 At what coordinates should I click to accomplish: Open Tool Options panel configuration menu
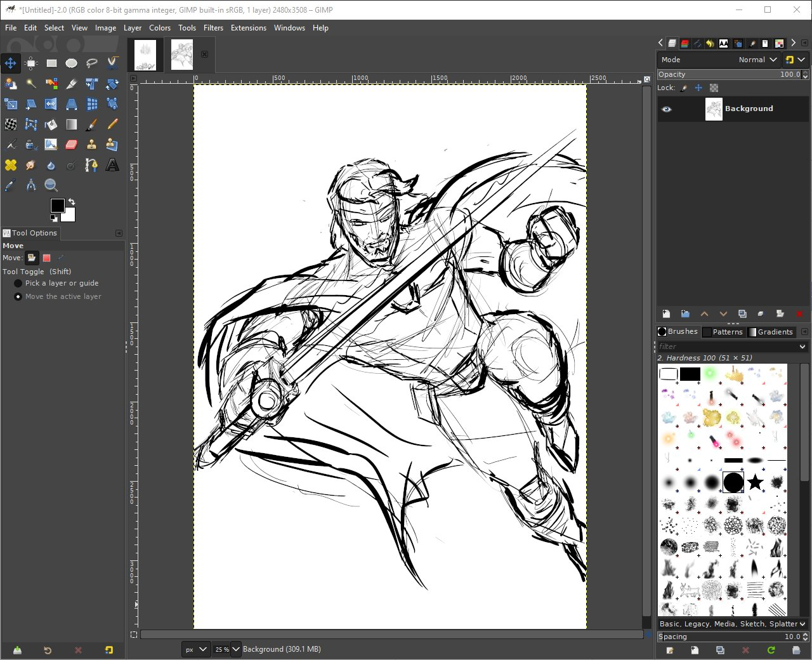[x=119, y=234]
